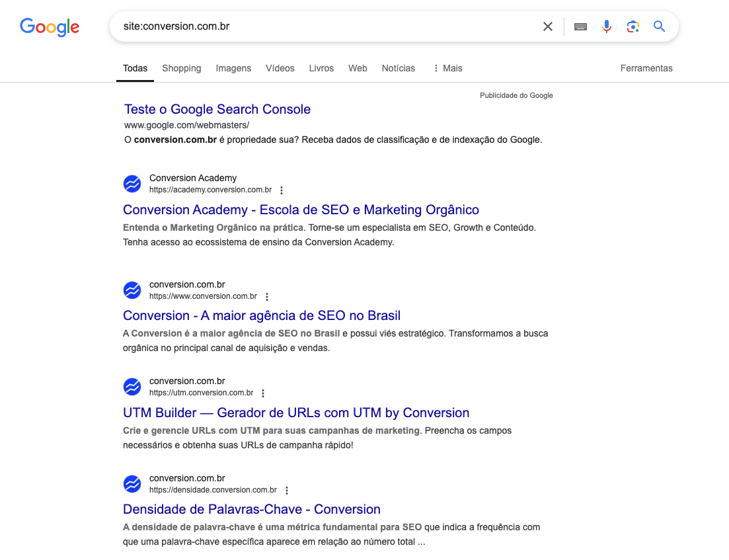This screenshot has width=729, height=560.
Task: Start voice search with the microphone icon
Action: [606, 26]
